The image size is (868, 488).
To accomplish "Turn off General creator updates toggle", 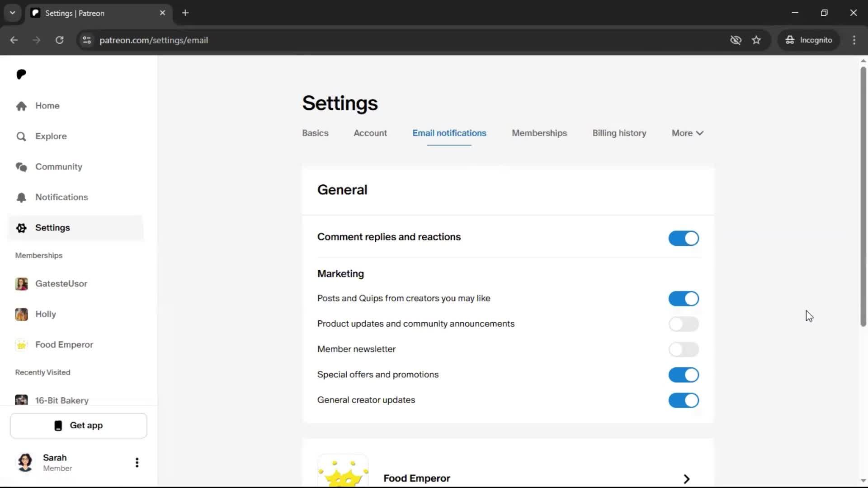I will point(684,400).
